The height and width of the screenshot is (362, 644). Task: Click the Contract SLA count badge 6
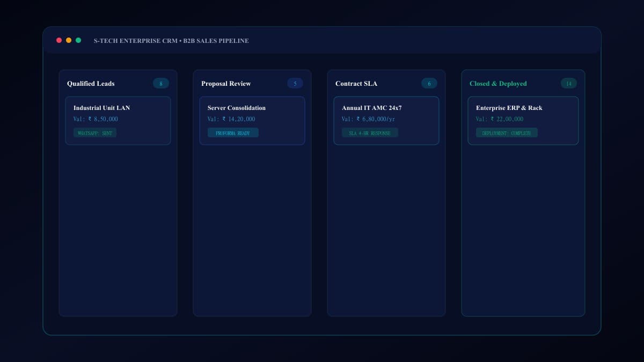429,83
